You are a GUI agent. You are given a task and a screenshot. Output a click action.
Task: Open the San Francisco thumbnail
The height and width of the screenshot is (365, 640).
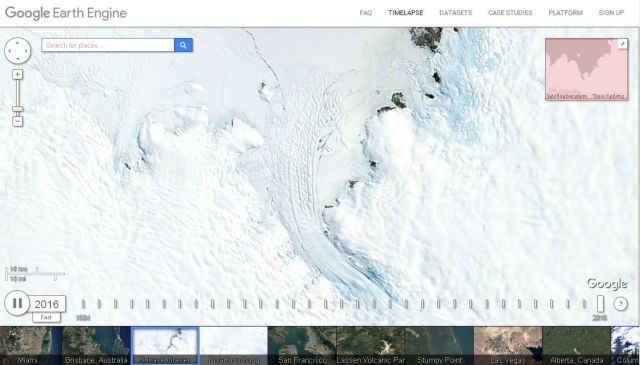[x=302, y=345]
